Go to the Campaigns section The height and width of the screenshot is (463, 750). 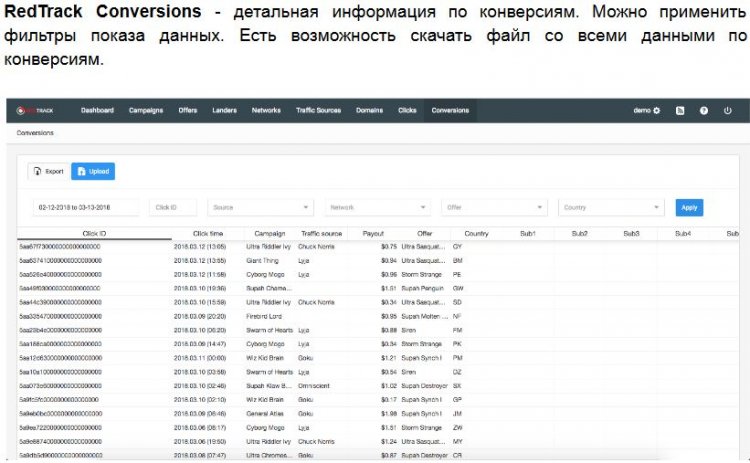[146, 110]
